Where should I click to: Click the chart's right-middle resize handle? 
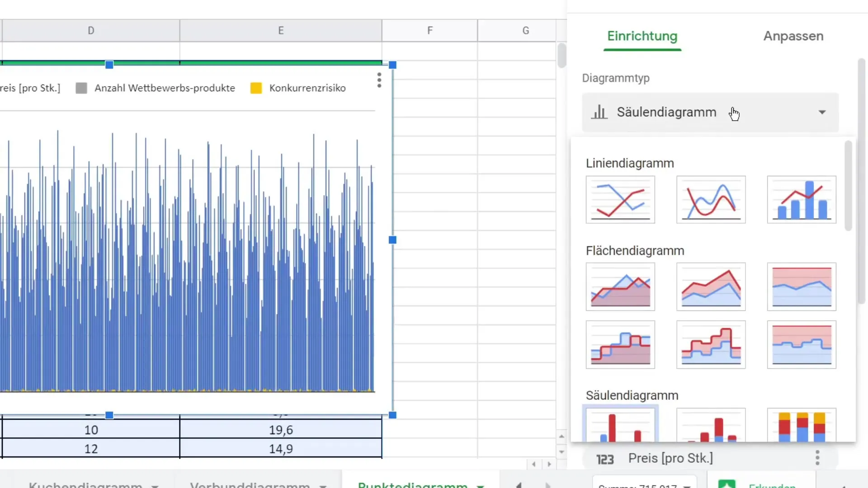392,240
